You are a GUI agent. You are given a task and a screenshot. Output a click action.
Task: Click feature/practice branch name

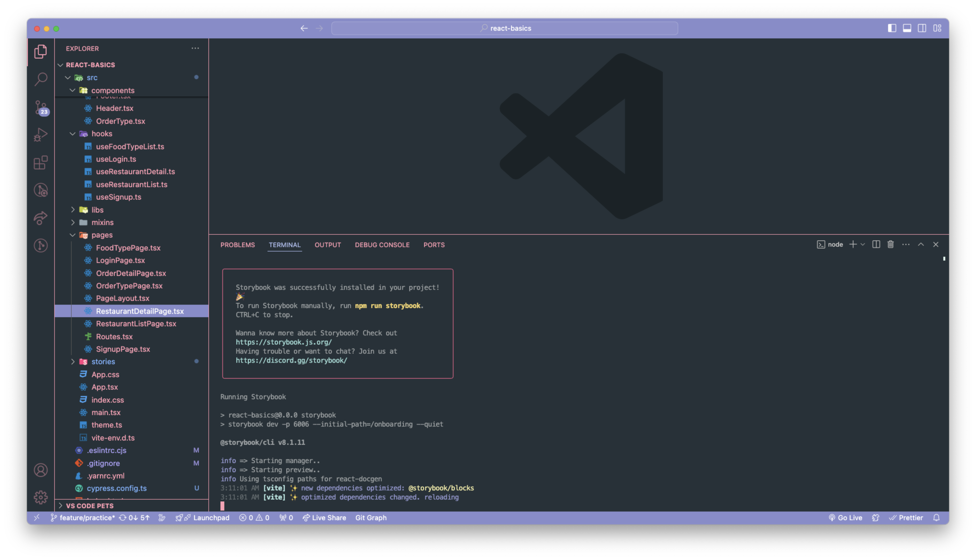[x=87, y=518]
